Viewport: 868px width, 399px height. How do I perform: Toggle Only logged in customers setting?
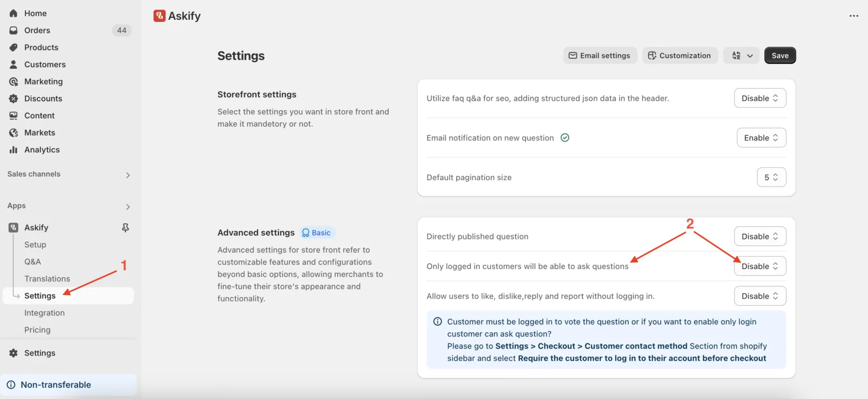(x=760, y=266)
